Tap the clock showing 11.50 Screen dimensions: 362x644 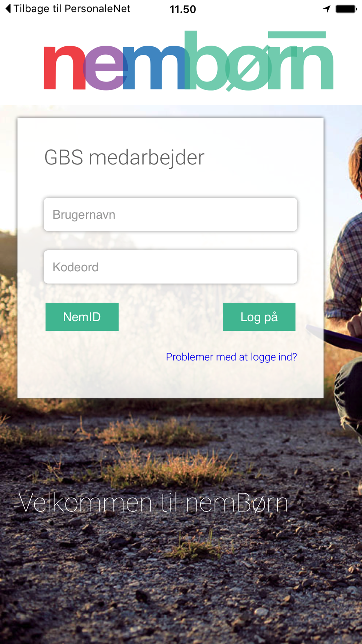tap(183, 9)
